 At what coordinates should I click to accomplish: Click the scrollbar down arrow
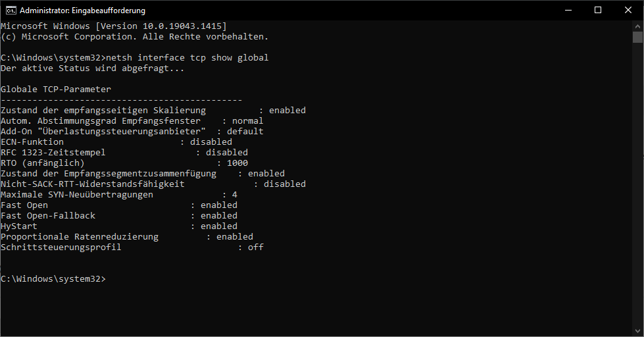tap(637, 331)
